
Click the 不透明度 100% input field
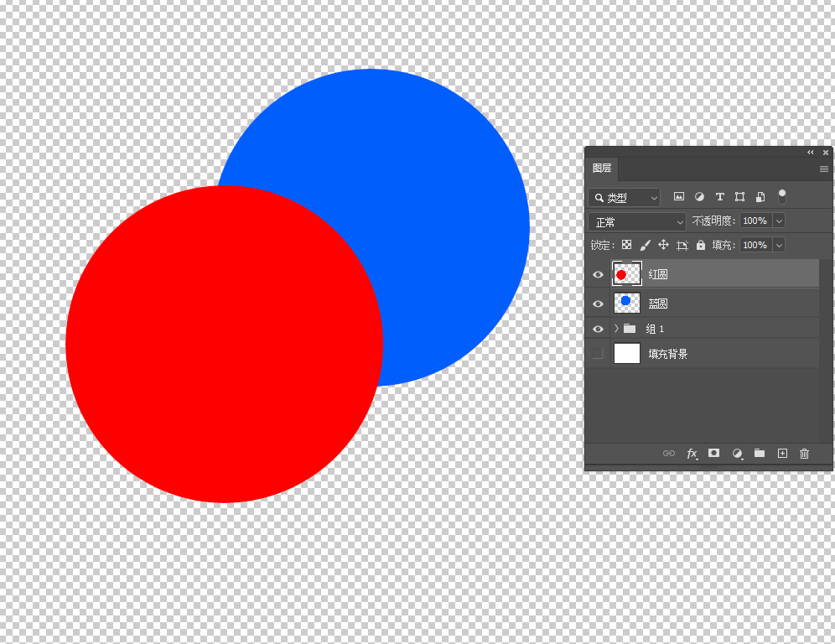pos(755,221)
